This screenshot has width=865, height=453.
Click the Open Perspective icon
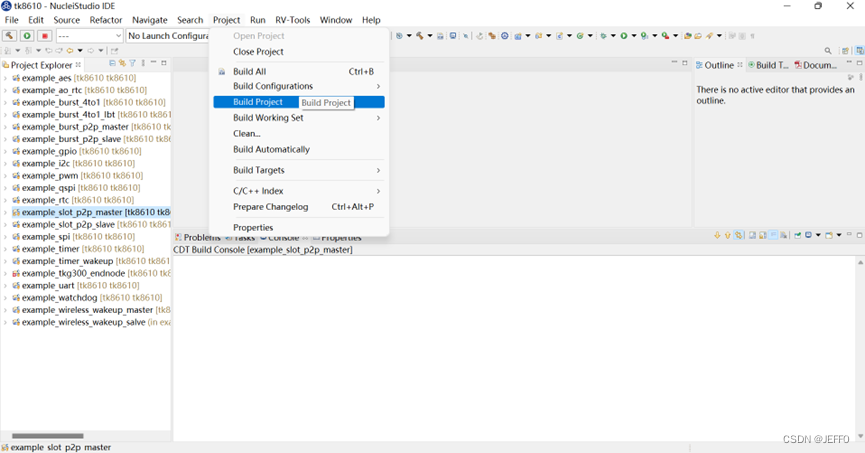[x=845, y=51]
